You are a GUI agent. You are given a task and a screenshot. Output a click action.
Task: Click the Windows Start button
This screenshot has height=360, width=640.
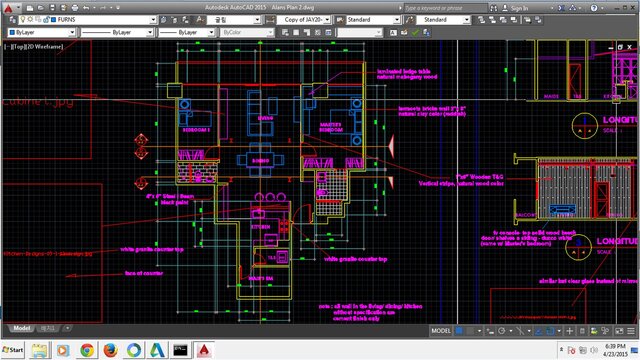coord(13,350)
